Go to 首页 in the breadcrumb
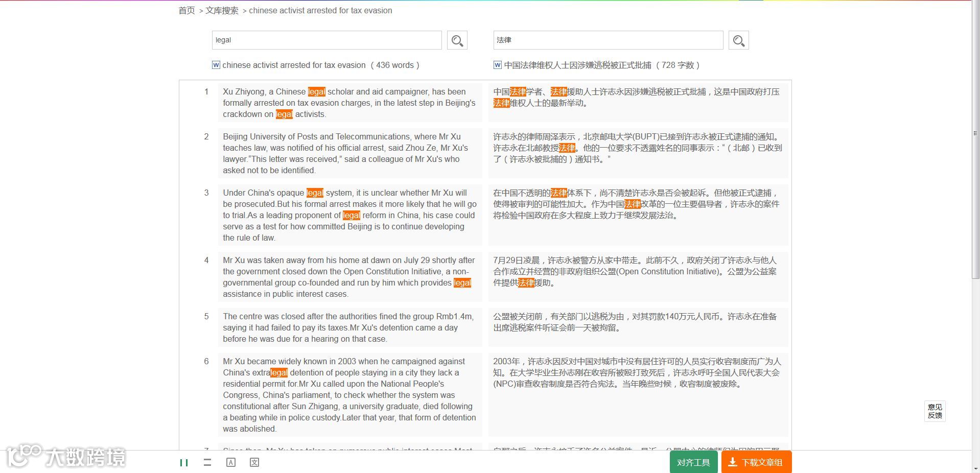The image size is (980, 473). tap(186, 10)
